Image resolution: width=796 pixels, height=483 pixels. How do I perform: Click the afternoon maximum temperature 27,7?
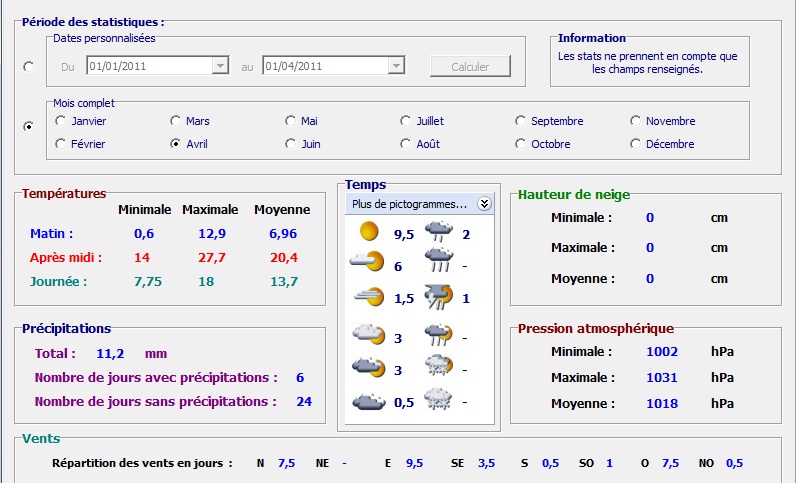[212, 257]
